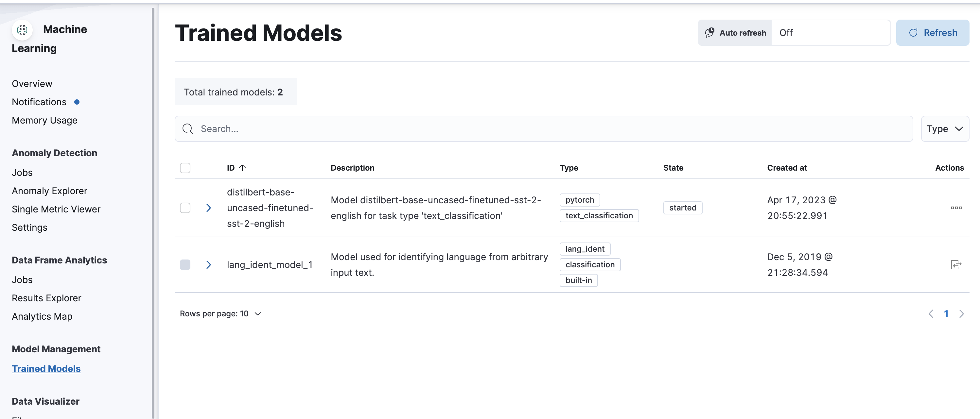Click the lang_ident_model_1 row checkbox
This screenshot has height=419, width=980.
(x=185, y=265)
